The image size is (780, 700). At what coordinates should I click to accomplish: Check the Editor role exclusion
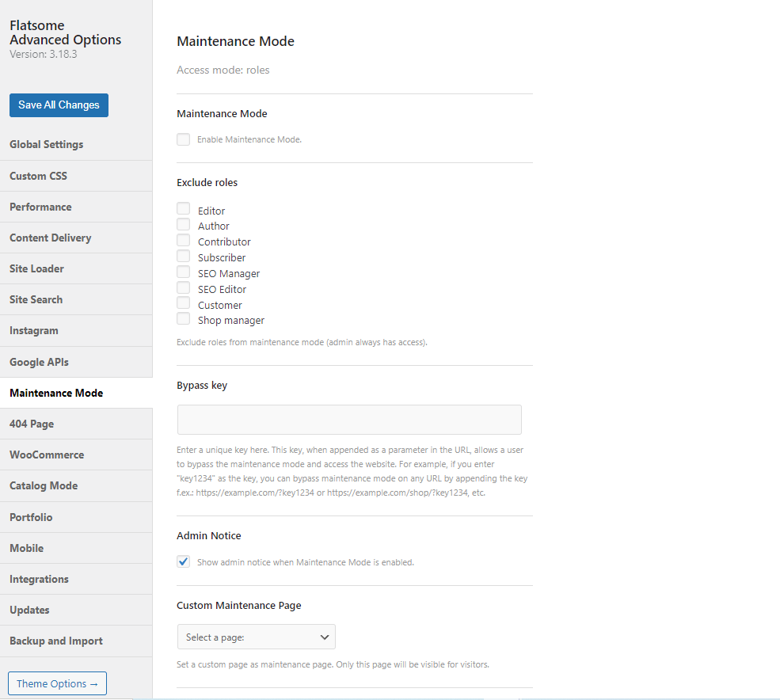tap(183, 208)
